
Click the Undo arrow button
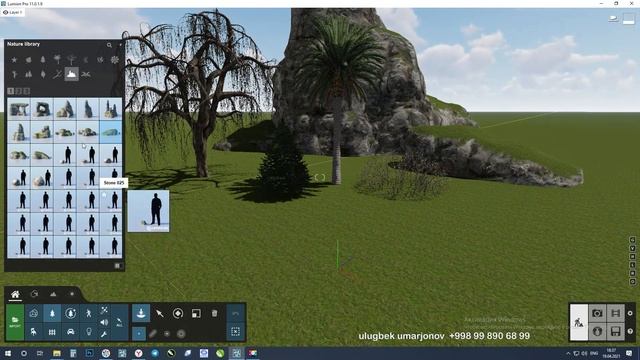point(236,313)
